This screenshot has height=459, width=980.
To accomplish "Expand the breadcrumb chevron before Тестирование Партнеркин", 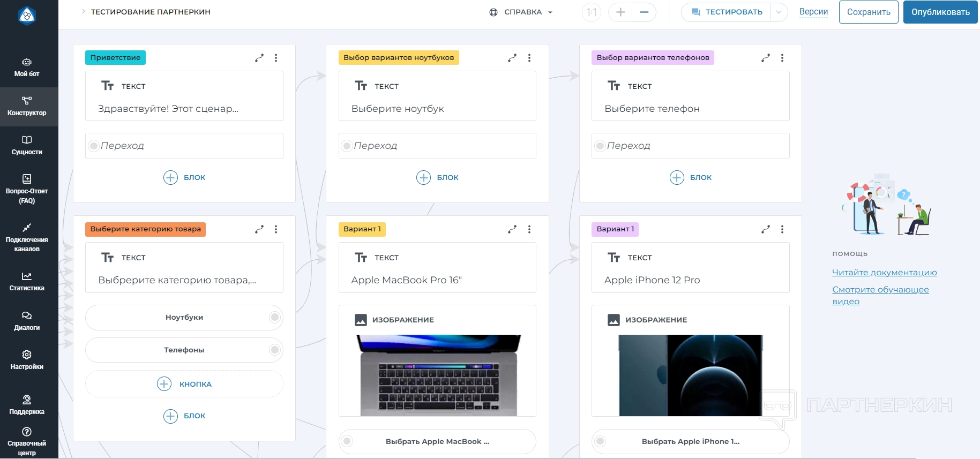I will click(x=83, y=11).
